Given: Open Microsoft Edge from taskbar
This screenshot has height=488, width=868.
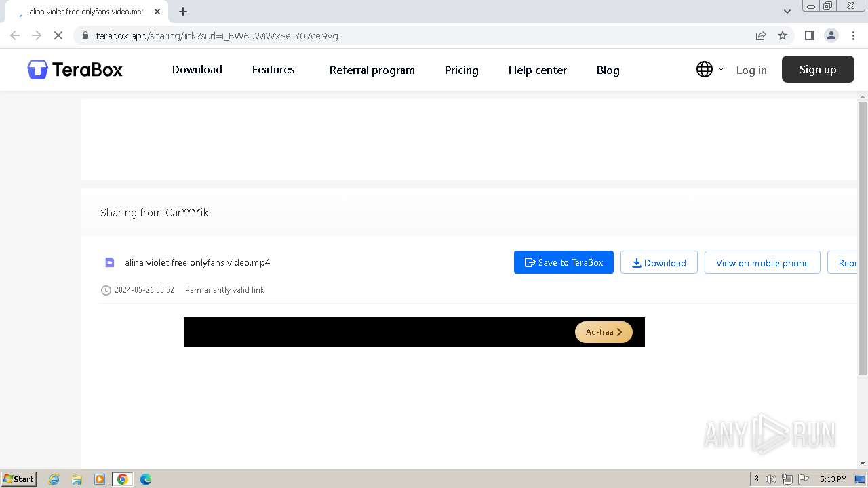Looking at the screenshot, I should (x=146, y=479).
